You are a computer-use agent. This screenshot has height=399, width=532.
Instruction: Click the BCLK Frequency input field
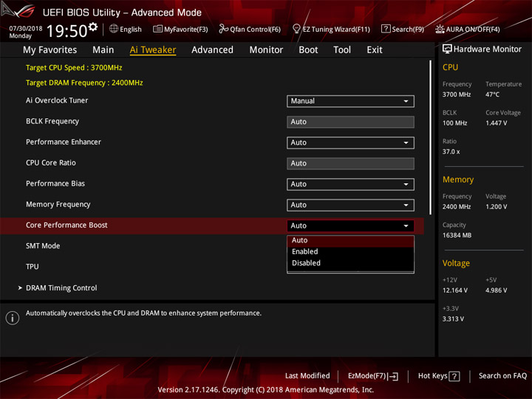pos(350,122)
